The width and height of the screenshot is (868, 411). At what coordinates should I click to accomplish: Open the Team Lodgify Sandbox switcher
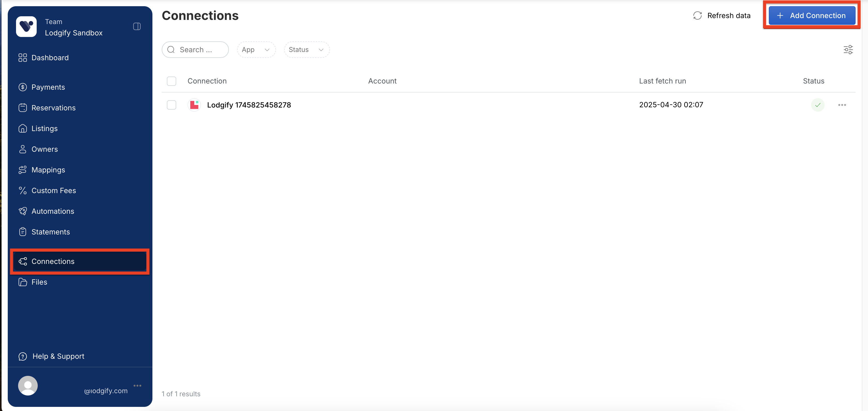(73, 27)
